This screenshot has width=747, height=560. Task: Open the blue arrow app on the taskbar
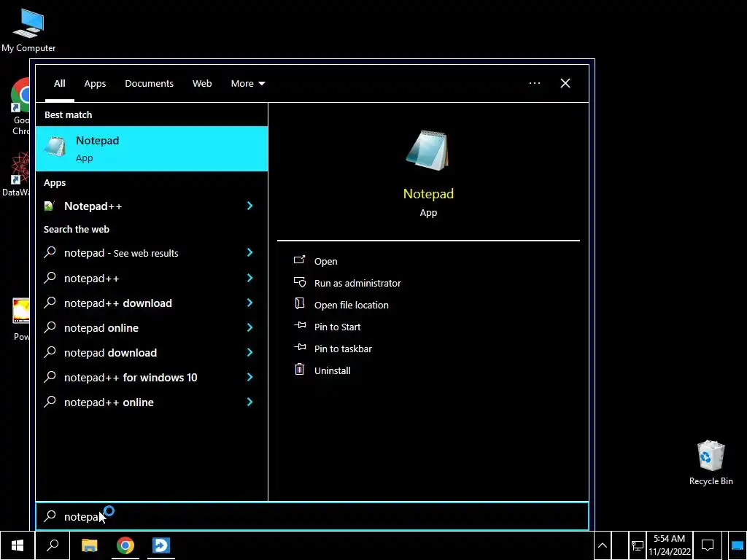(x=161, y=545)
